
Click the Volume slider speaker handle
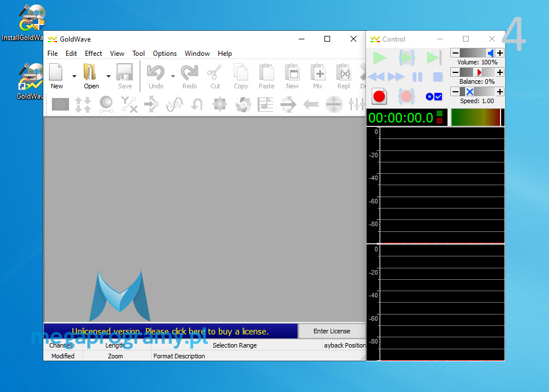pos(491,53)
